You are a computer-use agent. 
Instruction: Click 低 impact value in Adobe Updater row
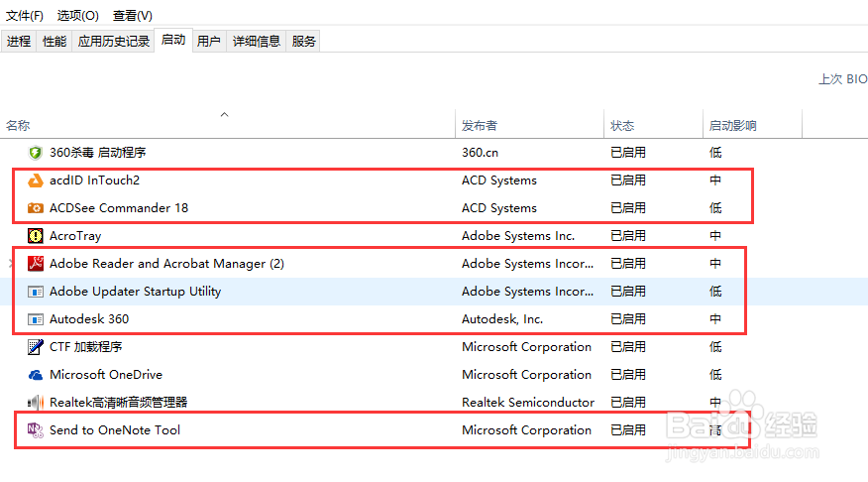(x=715, y=292)
